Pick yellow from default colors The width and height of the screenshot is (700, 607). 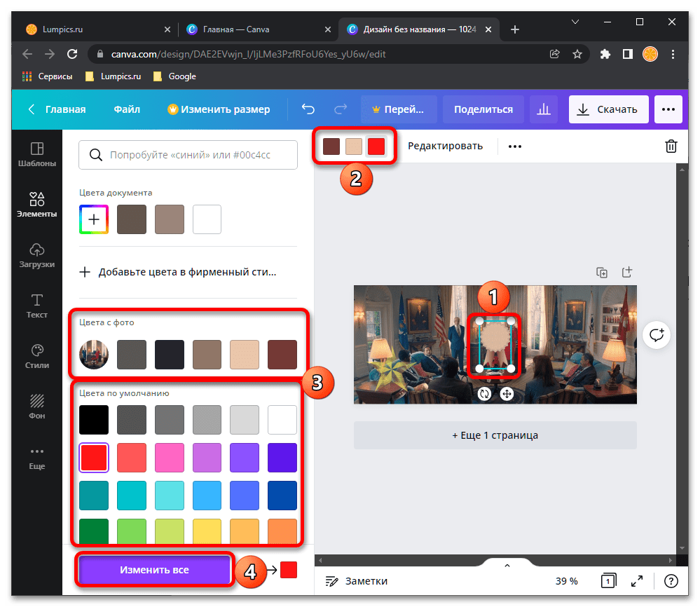(x=207, y=531)
